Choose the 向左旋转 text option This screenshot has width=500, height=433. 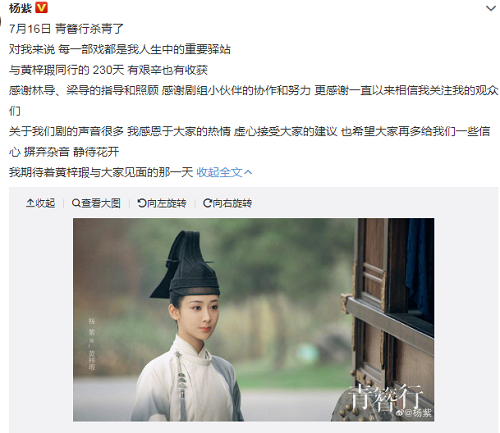click(166, 203)
